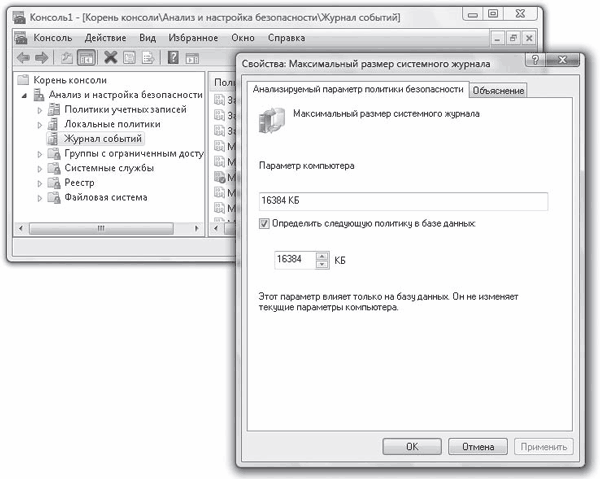This screenshot has height=479, width=600.
Task: Open the Окно menu
Action: point(243,38)
